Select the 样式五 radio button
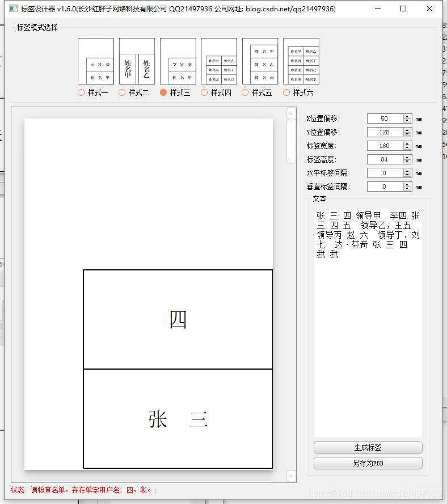The height and width of the screenshot is (504, 447). click(245, 92)
